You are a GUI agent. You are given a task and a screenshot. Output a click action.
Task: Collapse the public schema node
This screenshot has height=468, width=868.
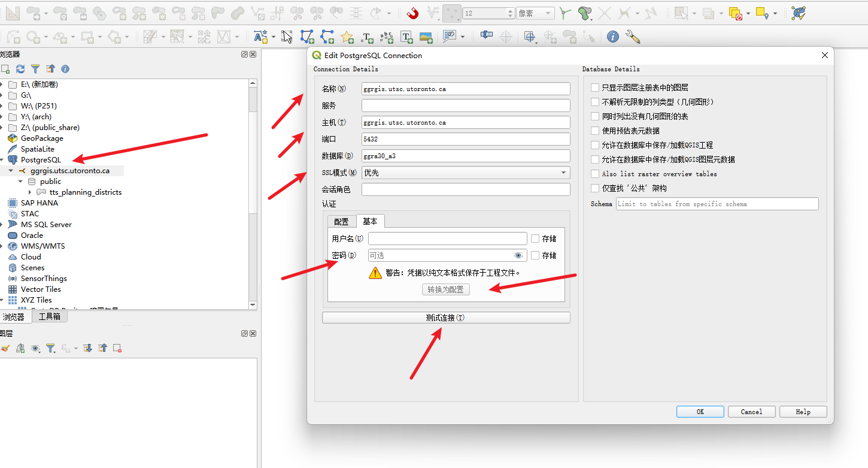click(x=20, y=182)
